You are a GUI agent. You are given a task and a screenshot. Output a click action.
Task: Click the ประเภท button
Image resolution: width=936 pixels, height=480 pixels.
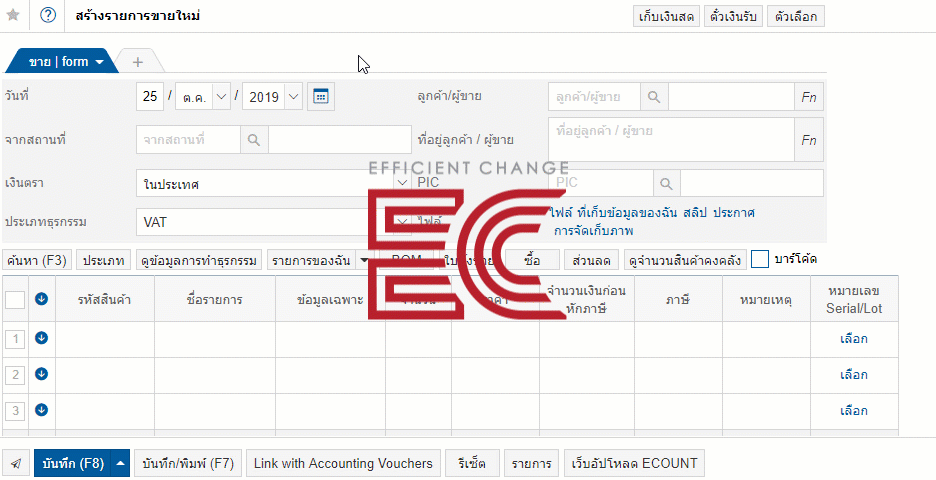pyautogui.click(x=103, y=260)
